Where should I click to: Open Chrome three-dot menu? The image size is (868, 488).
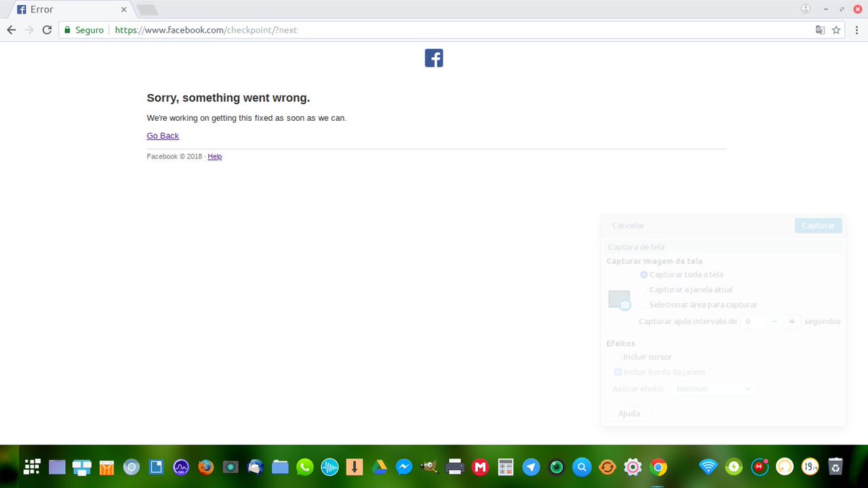click(857, 30)
